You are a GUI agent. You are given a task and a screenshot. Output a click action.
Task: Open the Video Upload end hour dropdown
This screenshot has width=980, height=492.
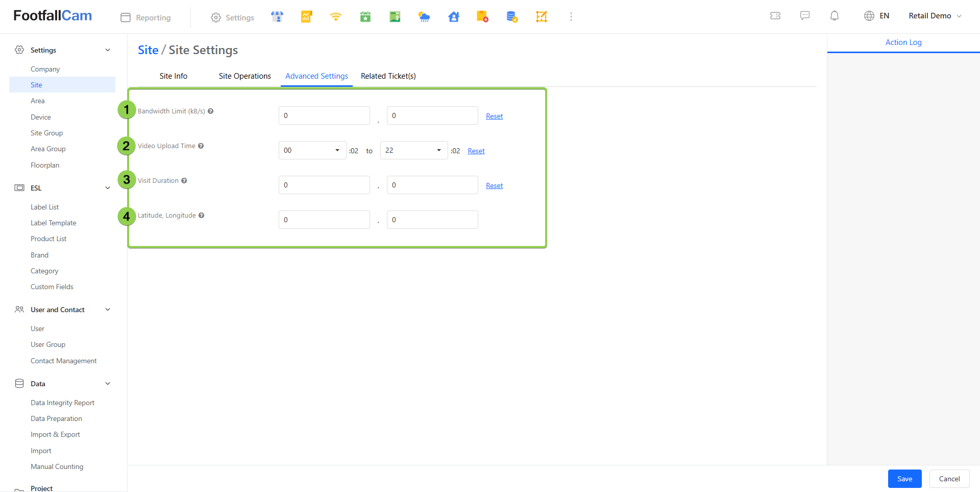pos(413,150)
